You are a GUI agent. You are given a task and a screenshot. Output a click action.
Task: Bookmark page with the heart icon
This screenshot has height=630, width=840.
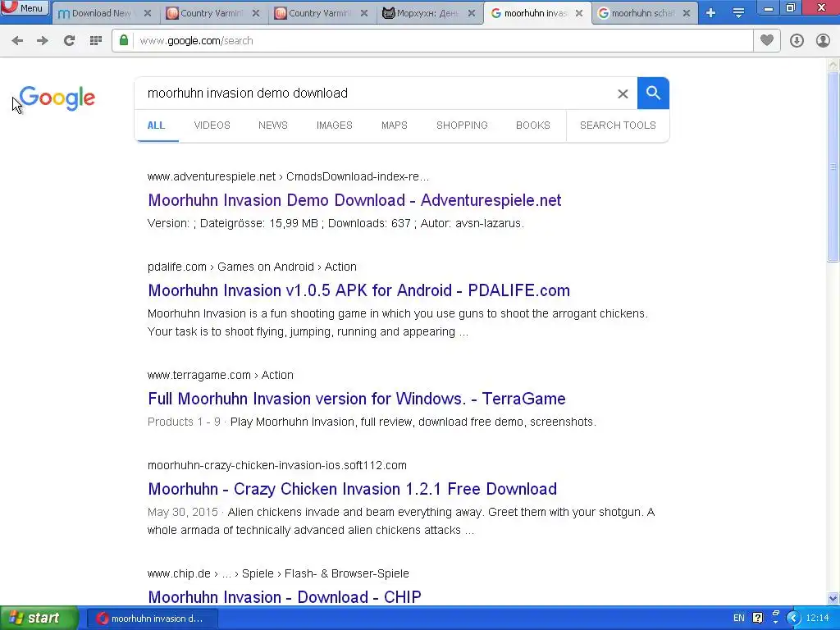click(767, 40)
